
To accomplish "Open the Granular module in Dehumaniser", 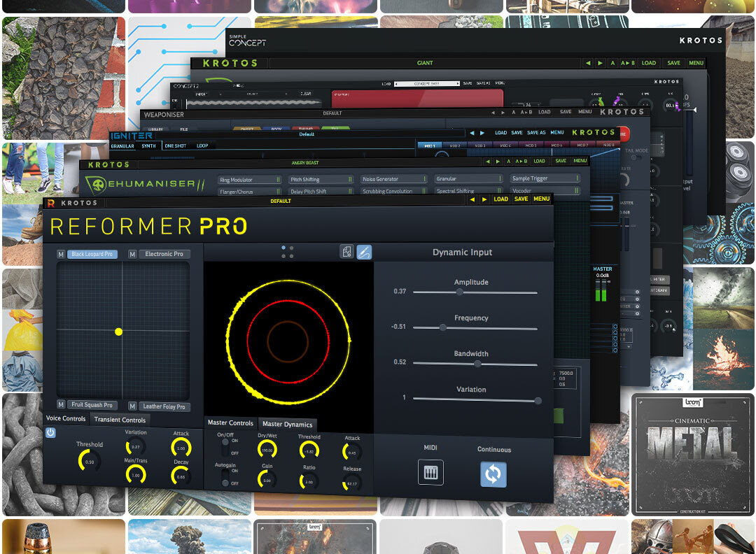I will (x=468, y=179).
